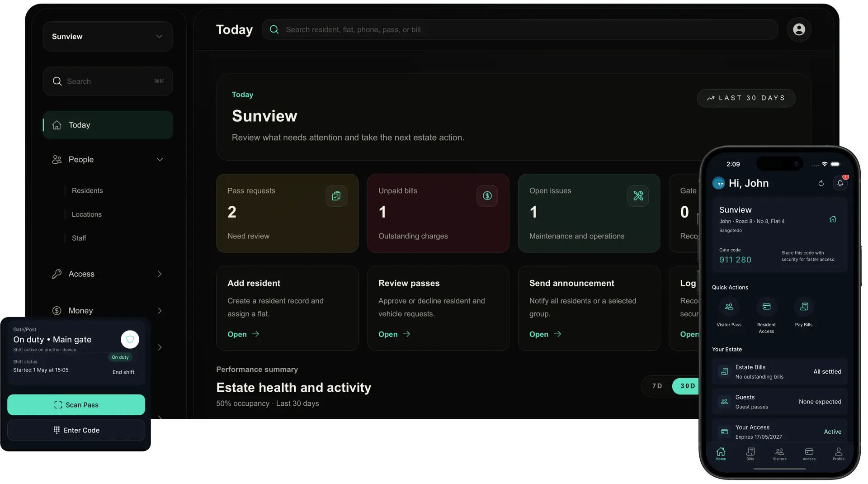Click the search magnifier icon in top bar

274,29
